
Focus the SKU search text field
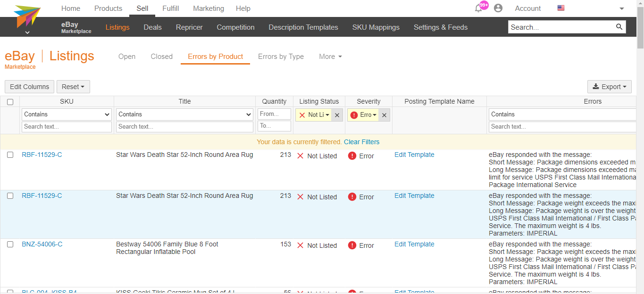coord(67,126)
